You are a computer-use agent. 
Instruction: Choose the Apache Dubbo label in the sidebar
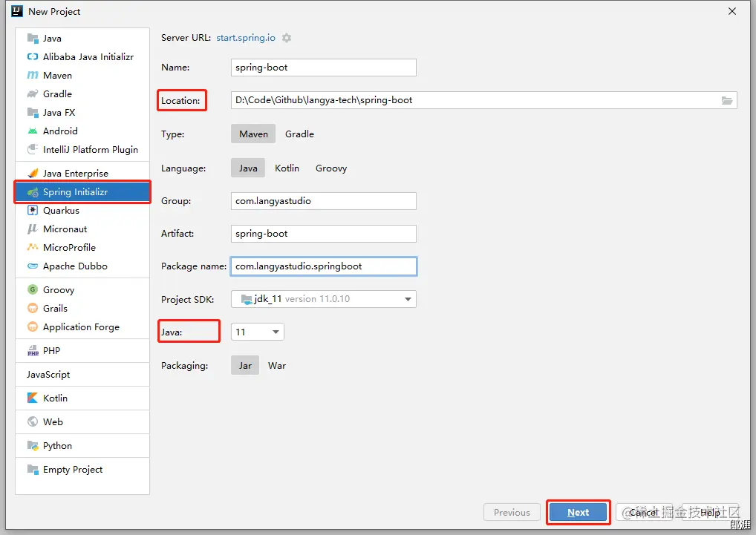[x=75, y=266]
